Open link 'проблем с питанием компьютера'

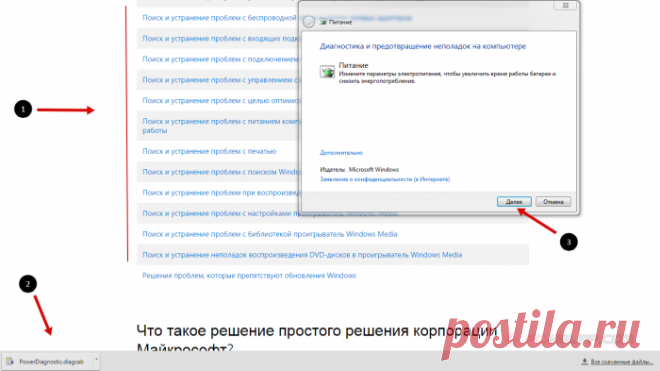[220, 125]
